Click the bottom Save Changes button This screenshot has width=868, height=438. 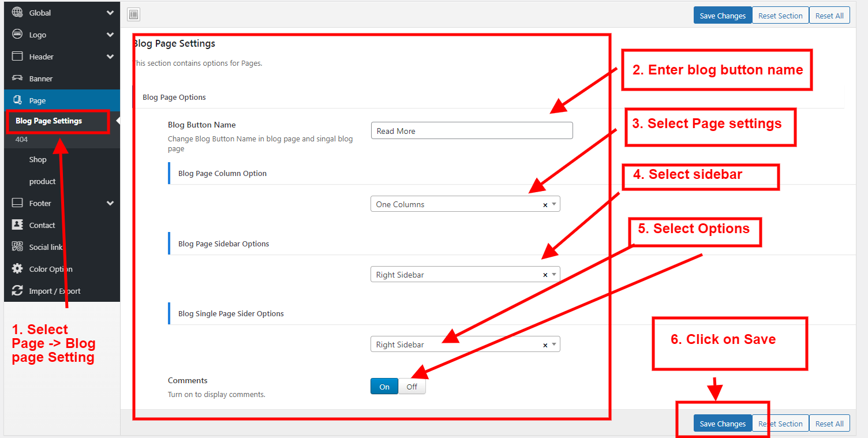pyautogui.click(x=723, y=424)
